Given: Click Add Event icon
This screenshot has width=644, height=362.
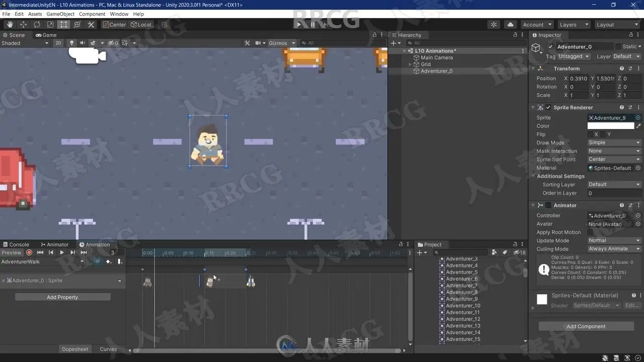Looking at the screenshot, I should [x=120, y=261].
